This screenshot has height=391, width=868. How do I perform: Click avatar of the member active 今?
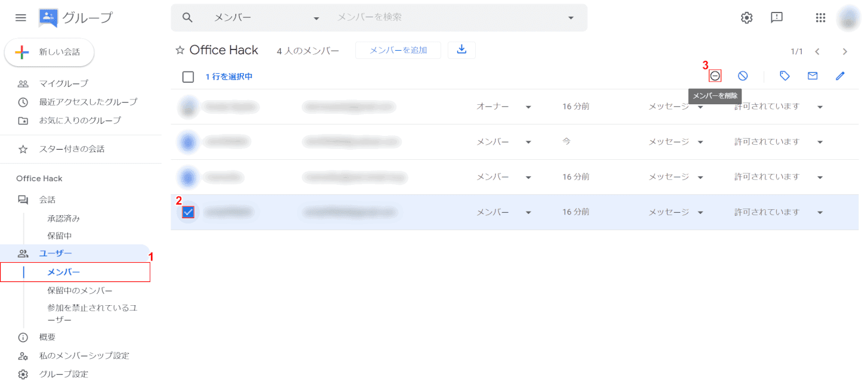189,142
